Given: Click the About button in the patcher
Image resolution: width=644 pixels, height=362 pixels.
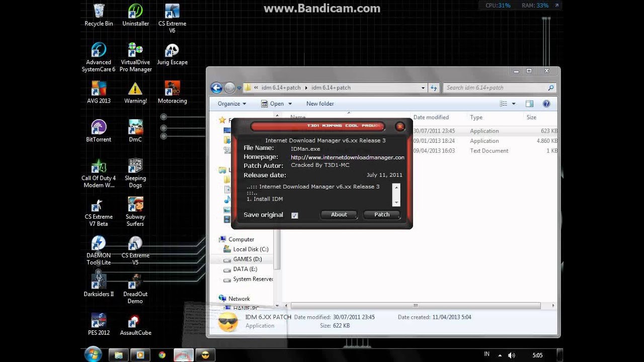Looking at the screenshot, I should click(x=339, y=215).
